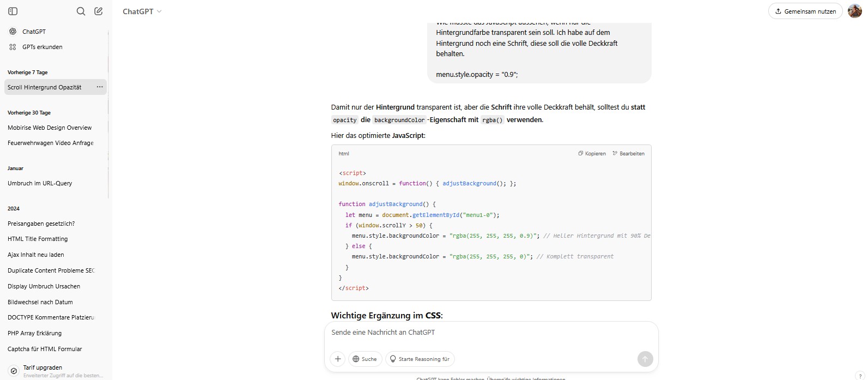
Task: Open the Mobirise Web Design Overview chat
Action: (50, 128)
